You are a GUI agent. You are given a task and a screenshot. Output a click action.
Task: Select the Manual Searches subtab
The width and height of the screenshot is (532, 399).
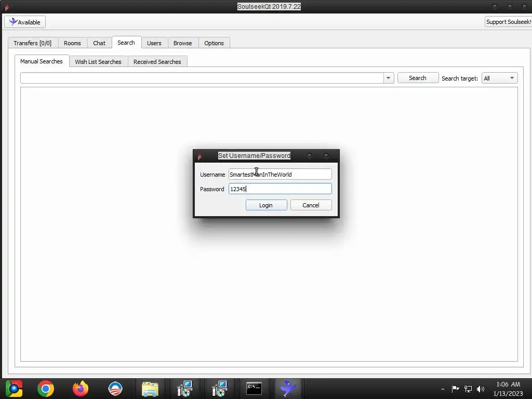42,61
